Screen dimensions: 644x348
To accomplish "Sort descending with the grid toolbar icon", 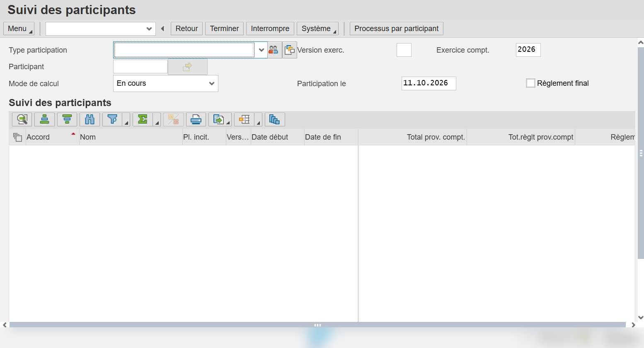I will click(67, 120).
